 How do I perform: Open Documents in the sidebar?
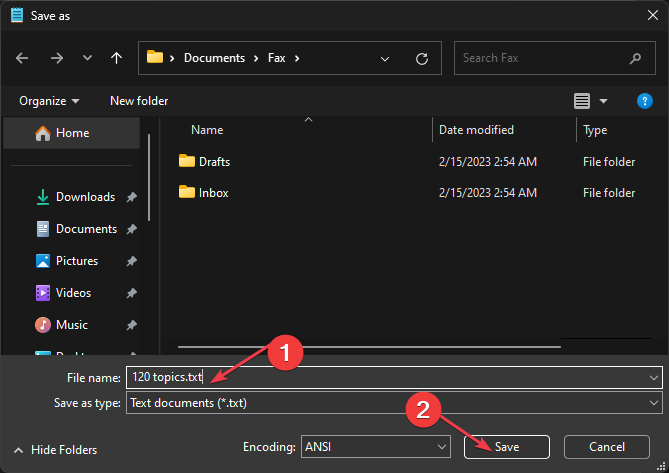tap(86, 229)
